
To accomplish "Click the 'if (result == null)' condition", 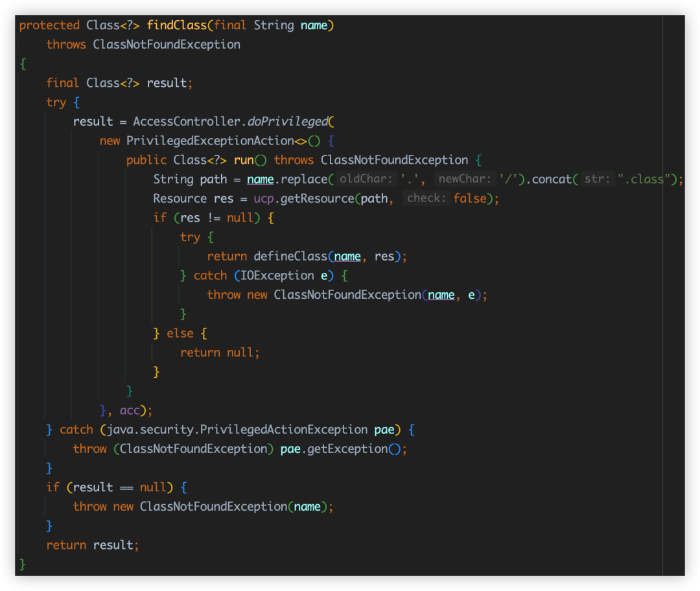I will point(110,487).
